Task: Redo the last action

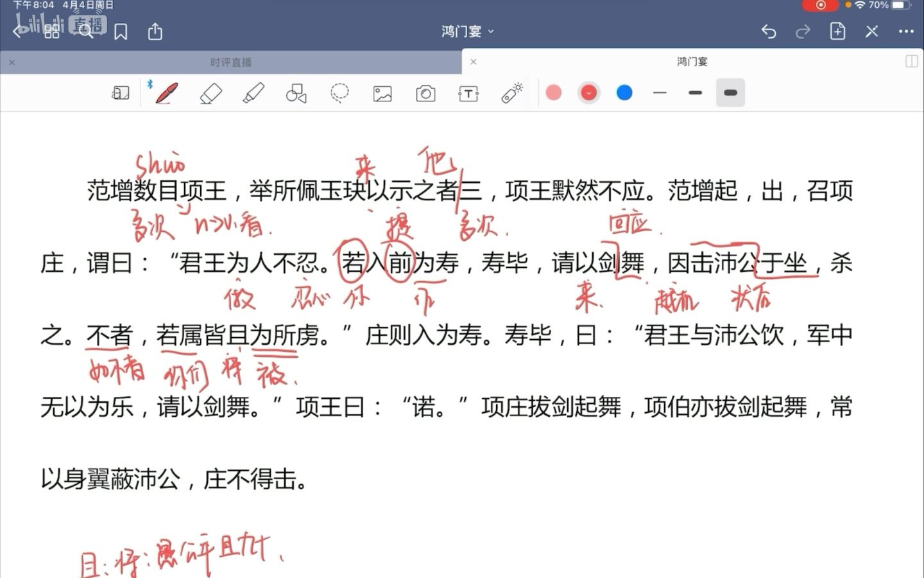Action: tap(803, 31)
